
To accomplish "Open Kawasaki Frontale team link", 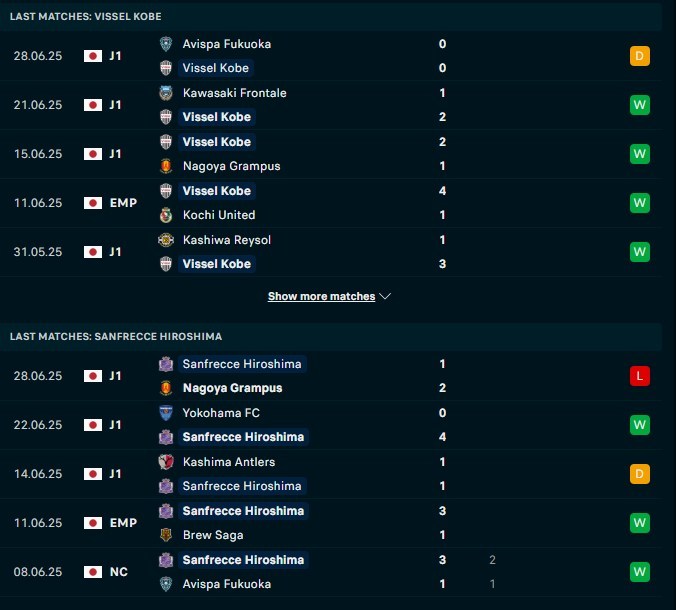I will (x=235, y=93).
